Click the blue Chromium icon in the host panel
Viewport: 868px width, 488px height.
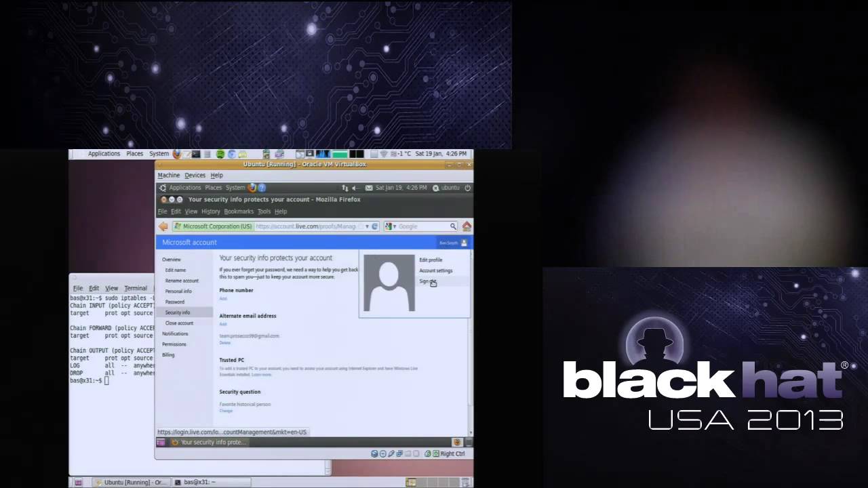coord(232,154)
